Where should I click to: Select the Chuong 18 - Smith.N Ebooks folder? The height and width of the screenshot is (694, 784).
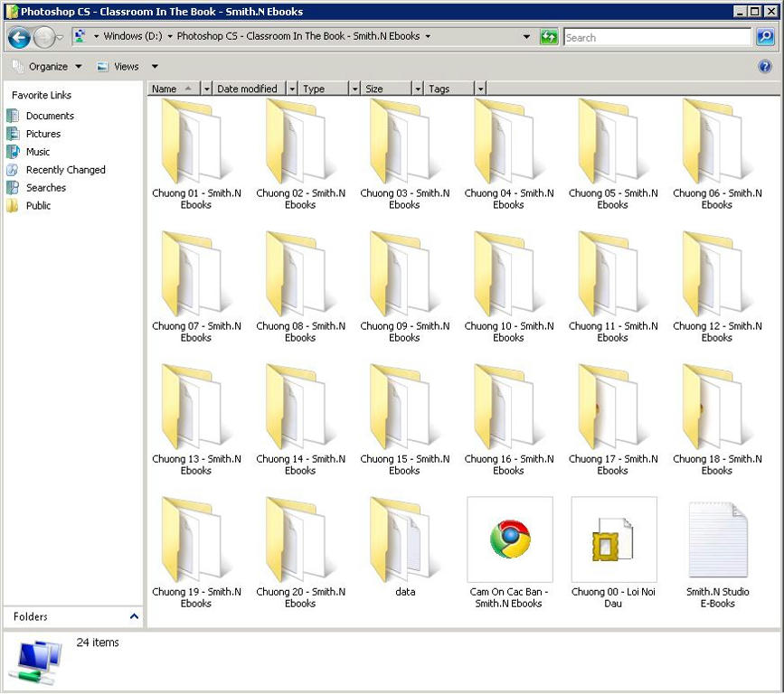pos(717,419)
